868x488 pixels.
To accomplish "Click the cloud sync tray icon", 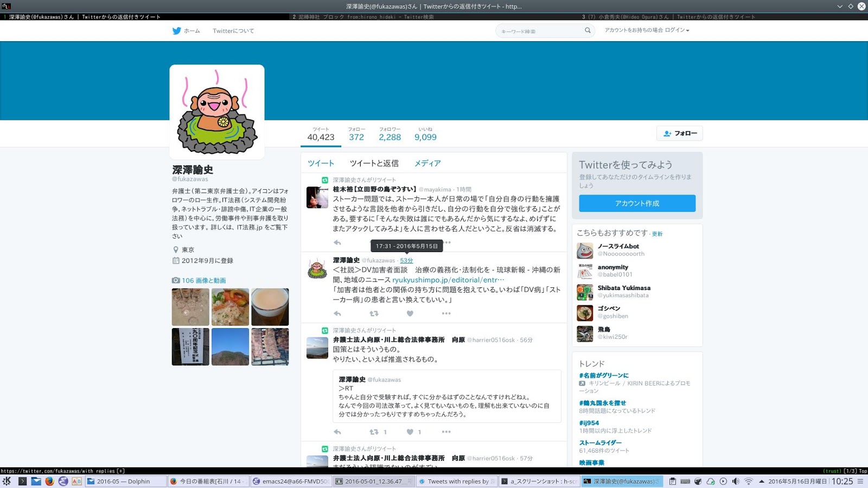I will tap(710, 481).
